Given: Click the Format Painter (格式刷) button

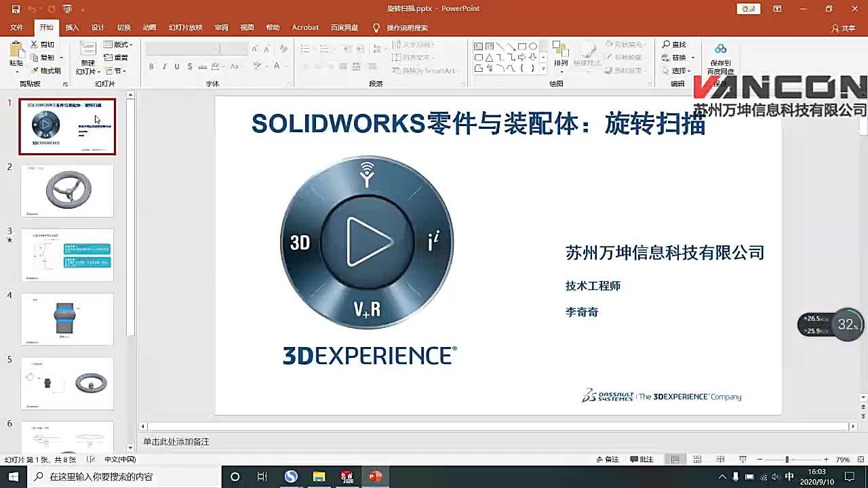Looking at the screenshot, I should [x=45, y=70].
